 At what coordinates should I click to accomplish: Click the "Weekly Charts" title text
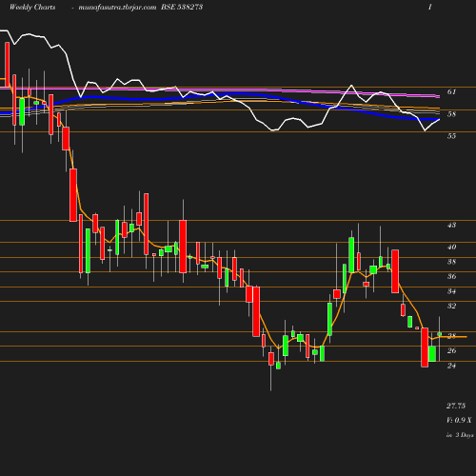[32, 7]
